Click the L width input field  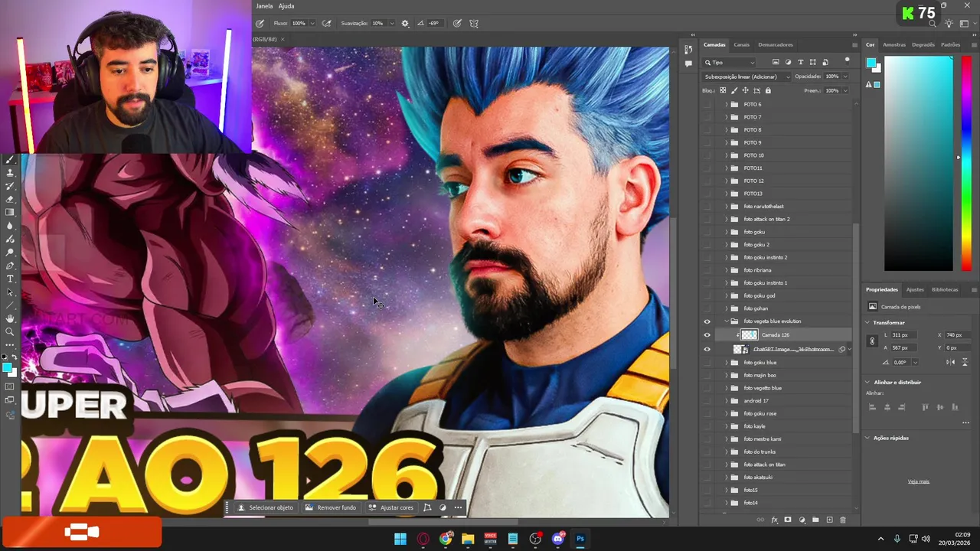(x=904, y=335)
